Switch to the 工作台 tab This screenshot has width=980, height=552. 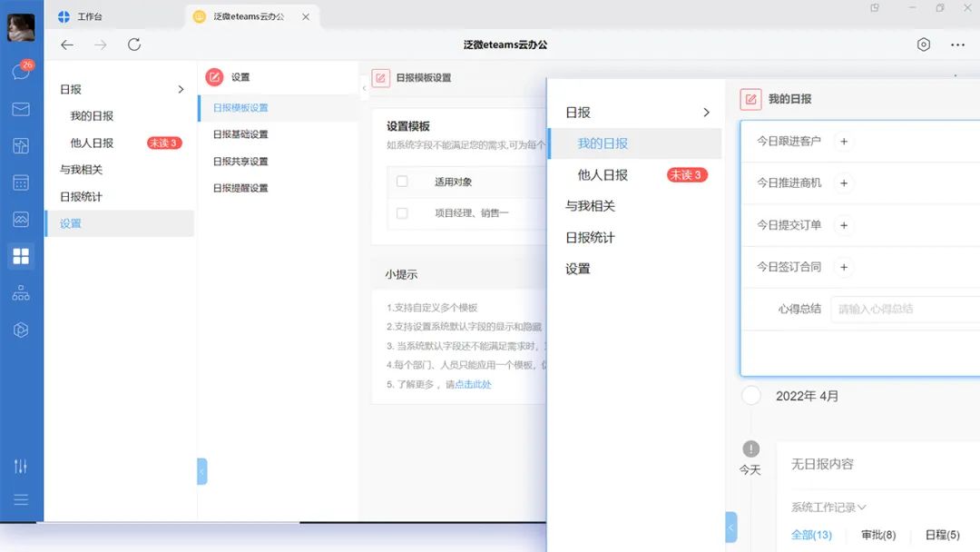[91, 15]
